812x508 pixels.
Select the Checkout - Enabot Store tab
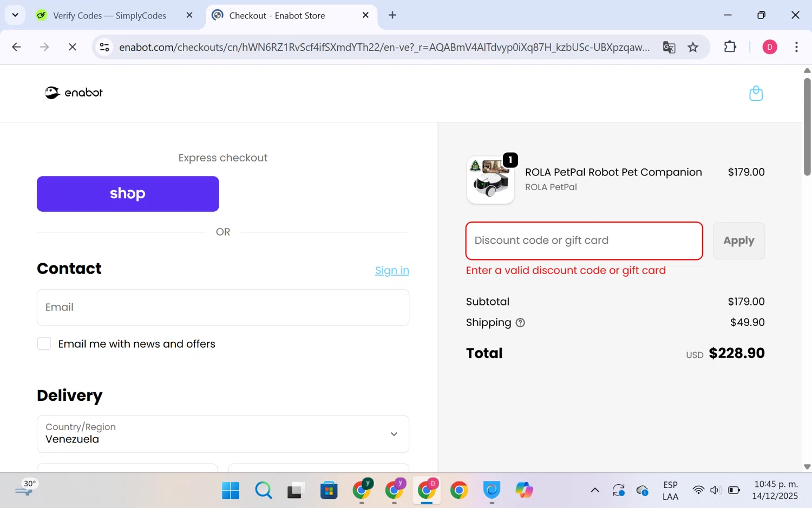click(x=291, y=16)
